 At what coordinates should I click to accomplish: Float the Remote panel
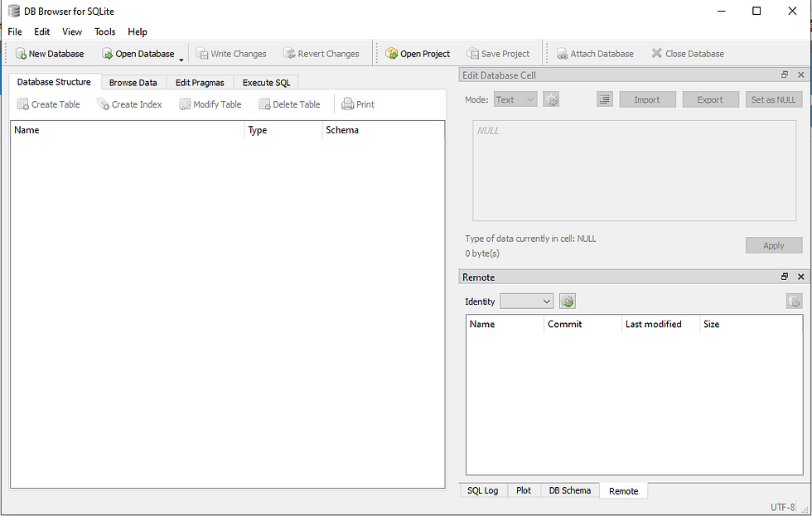(x=785, y=277)
